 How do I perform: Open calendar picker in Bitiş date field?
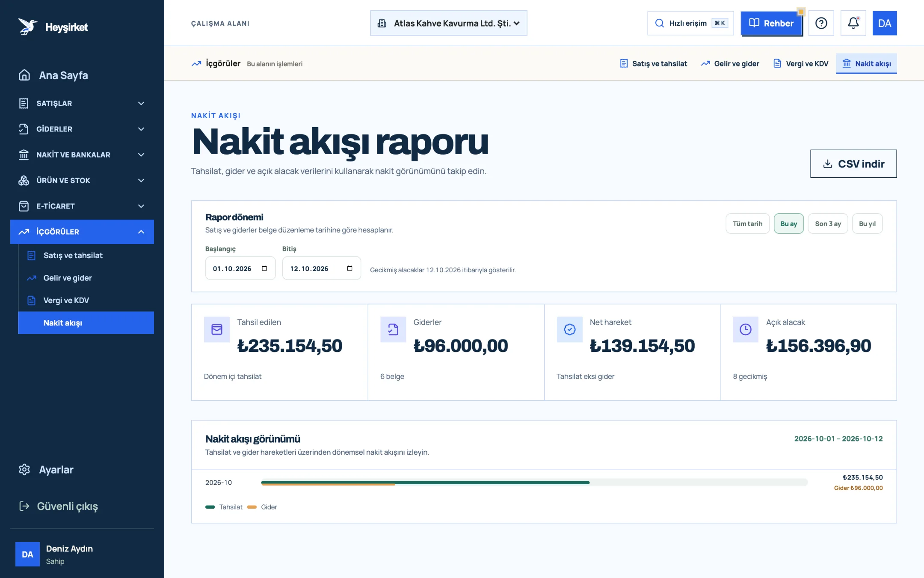(x=349, y=268)
